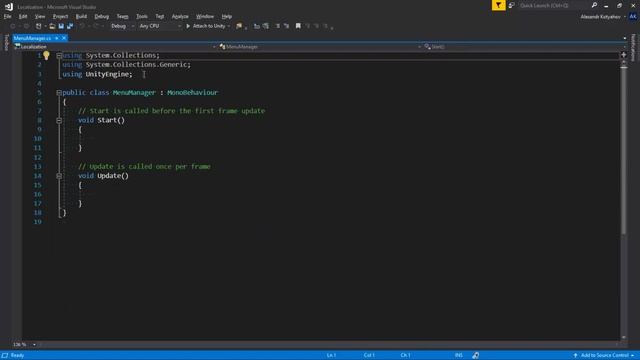
Task: Open the Notifications side panel tab
Action: pyautogui.click(x=633, y=48)
